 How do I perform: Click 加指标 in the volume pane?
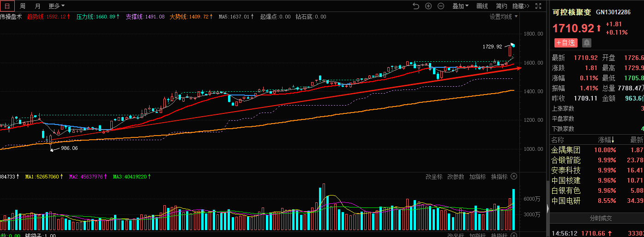point(477,177)
